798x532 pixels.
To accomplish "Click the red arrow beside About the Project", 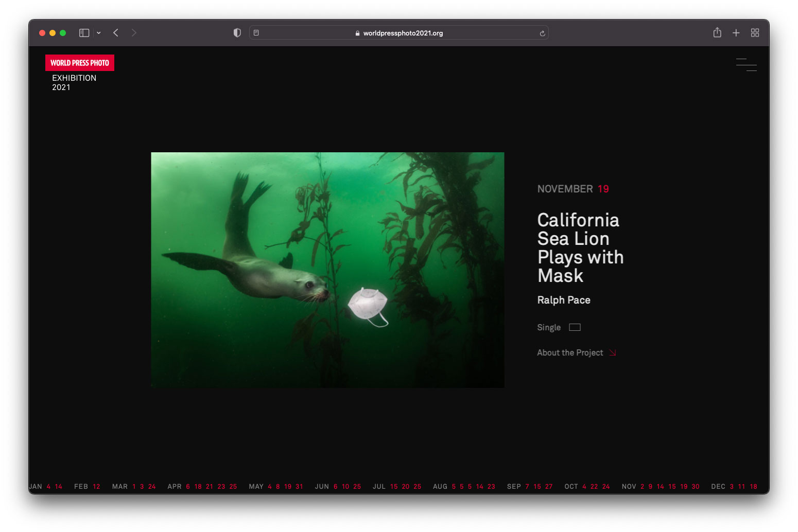I will [x=613, y=352].
